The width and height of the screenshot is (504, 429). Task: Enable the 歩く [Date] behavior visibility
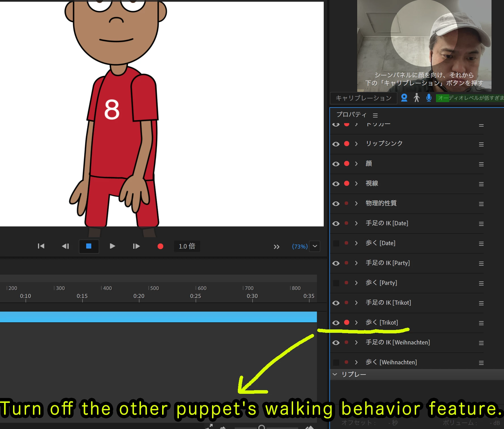tap(336, 243)
